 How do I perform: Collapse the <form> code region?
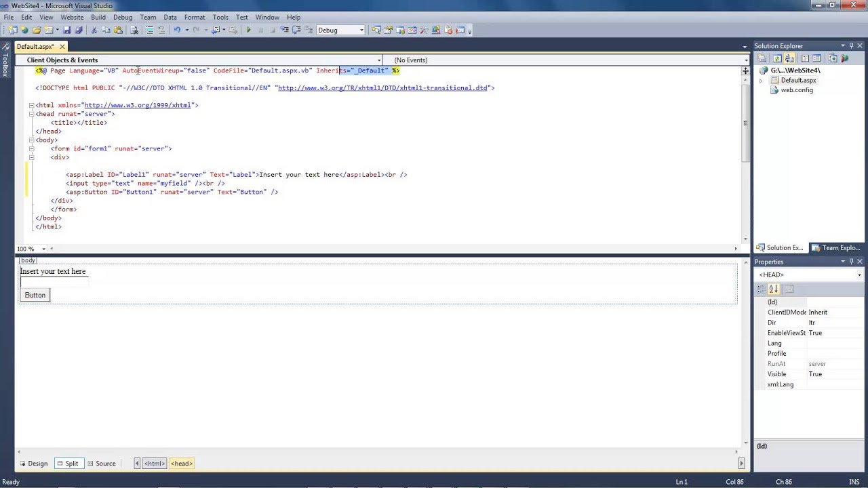(31, 148)
